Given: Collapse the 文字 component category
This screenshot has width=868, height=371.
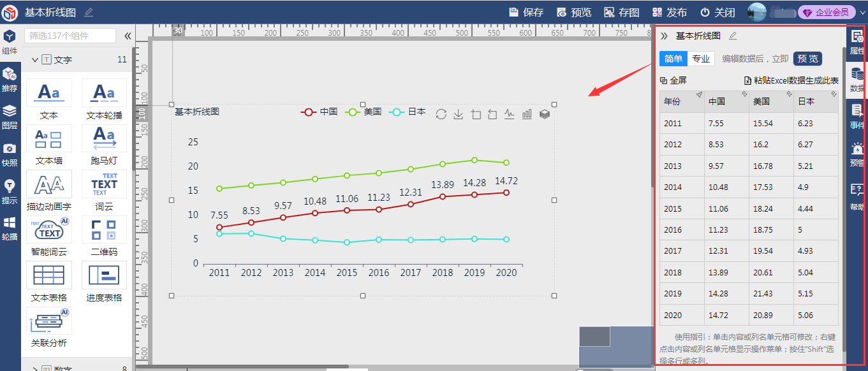Looking at the screenshot, I should (x=35, y=60).
